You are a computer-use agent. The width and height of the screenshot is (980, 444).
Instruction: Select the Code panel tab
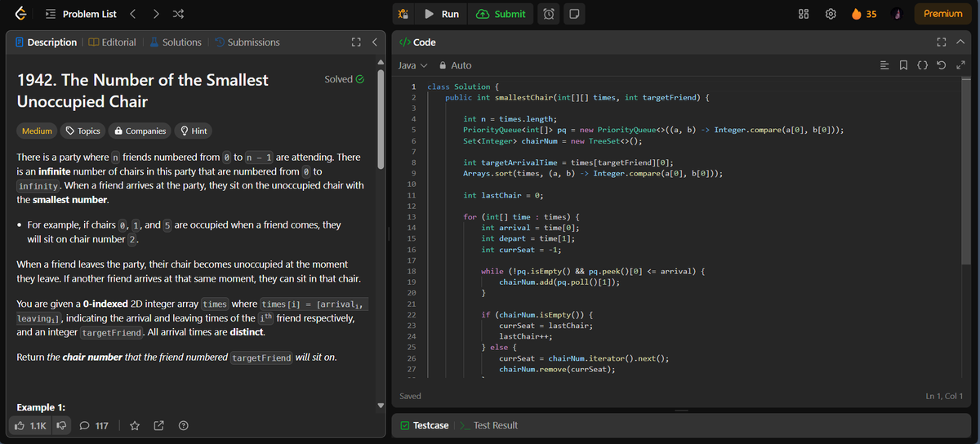tap(417, 42)
